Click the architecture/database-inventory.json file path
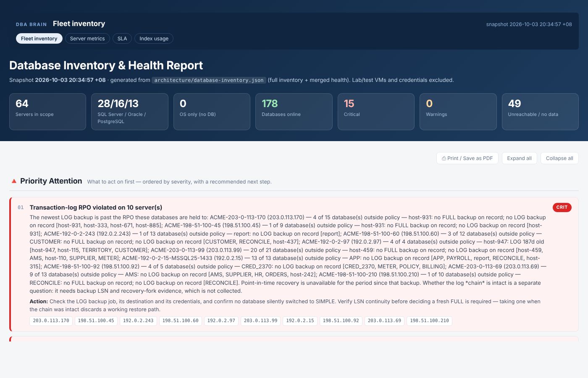 (209, 80)
